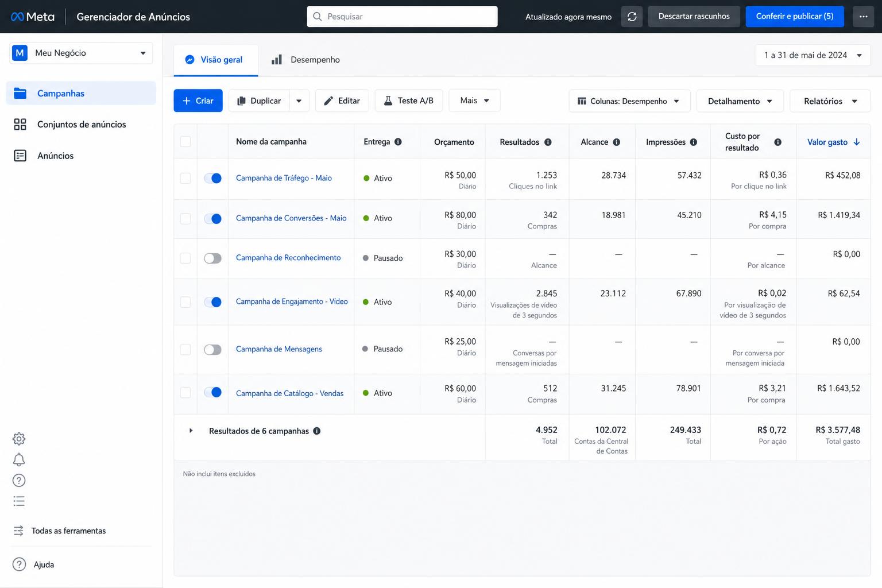Open the date range 1 a 31 de mai dropdown
The width and height of the screenshot is (882, 588).
[813, 55]
